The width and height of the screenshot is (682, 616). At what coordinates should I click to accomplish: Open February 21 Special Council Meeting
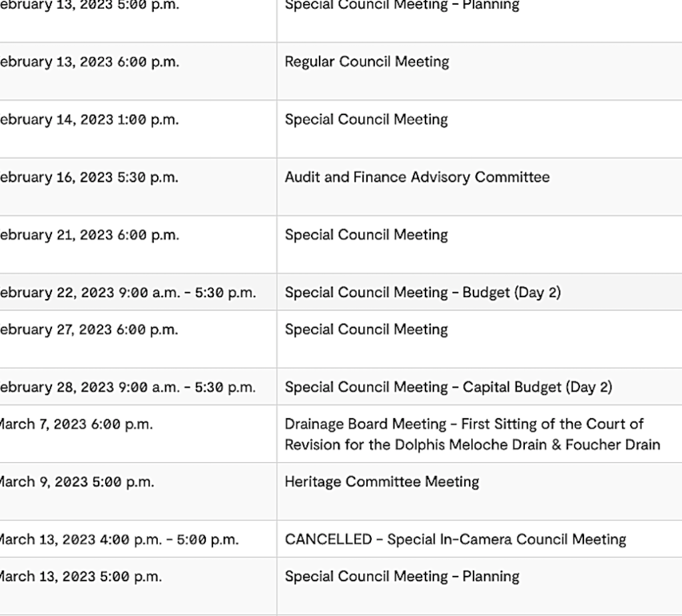(x=366, y=235)
